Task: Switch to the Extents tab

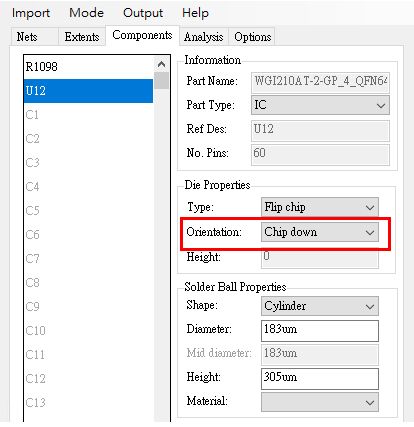Action: (82, 37)
